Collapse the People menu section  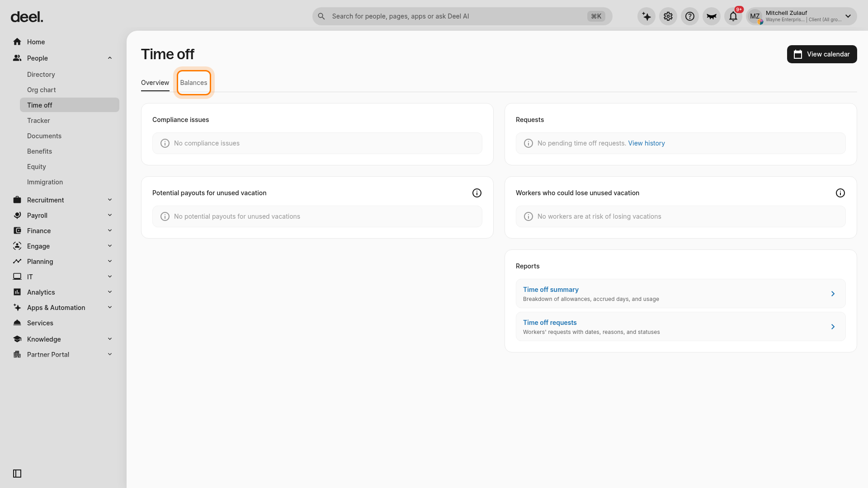point(110,58)
